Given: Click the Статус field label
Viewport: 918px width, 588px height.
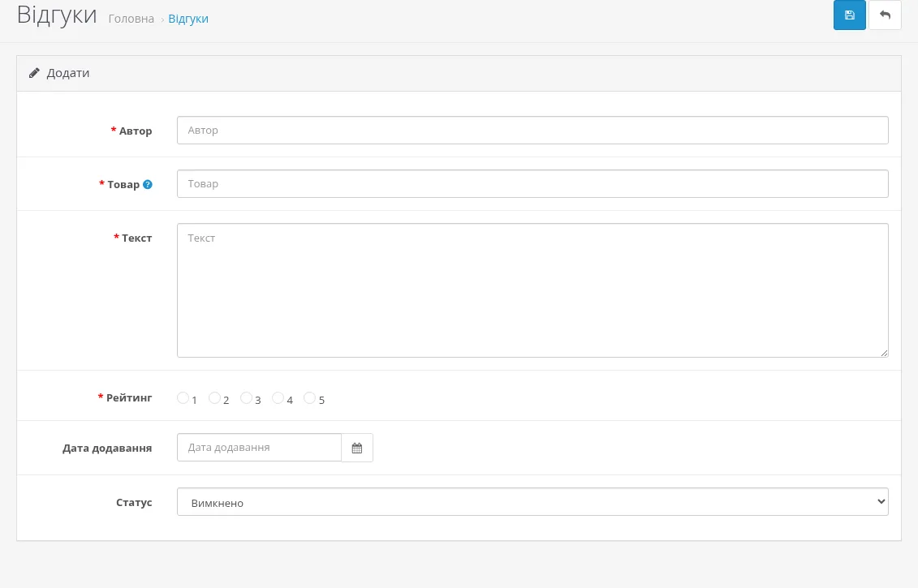Looking at the screenshot, I should 134,503.
